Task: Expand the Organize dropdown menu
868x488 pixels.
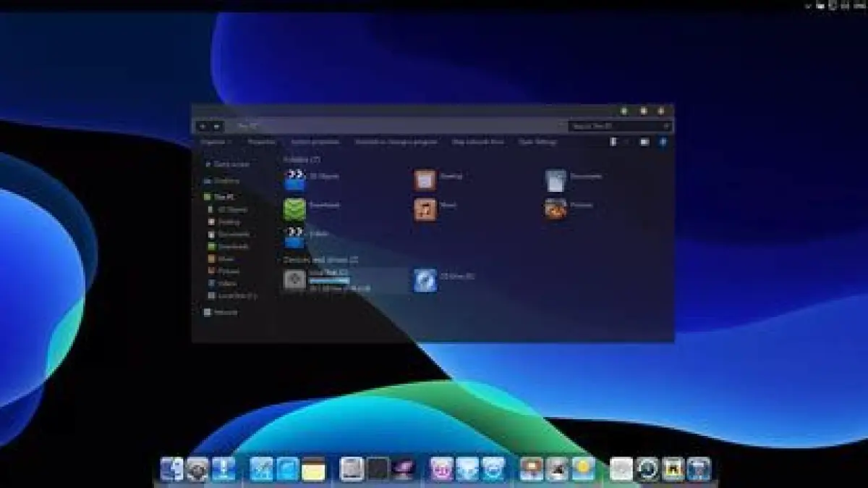Action: (215, 143)
